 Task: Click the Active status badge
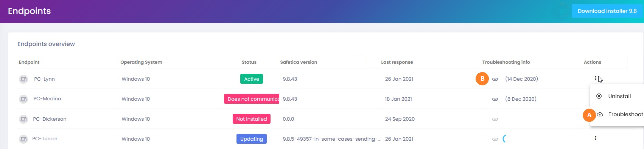[252, 79]
